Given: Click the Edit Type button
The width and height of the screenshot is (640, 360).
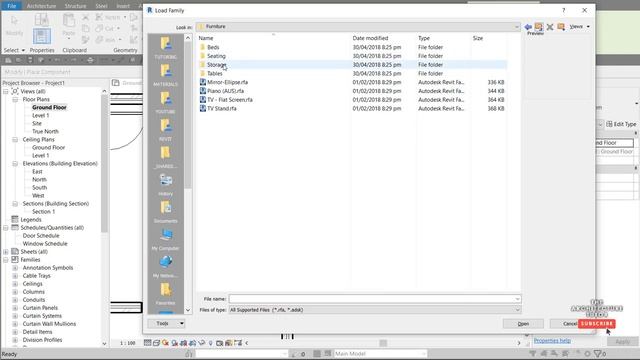Looking at the screenshot, I should tap(622, 124).
